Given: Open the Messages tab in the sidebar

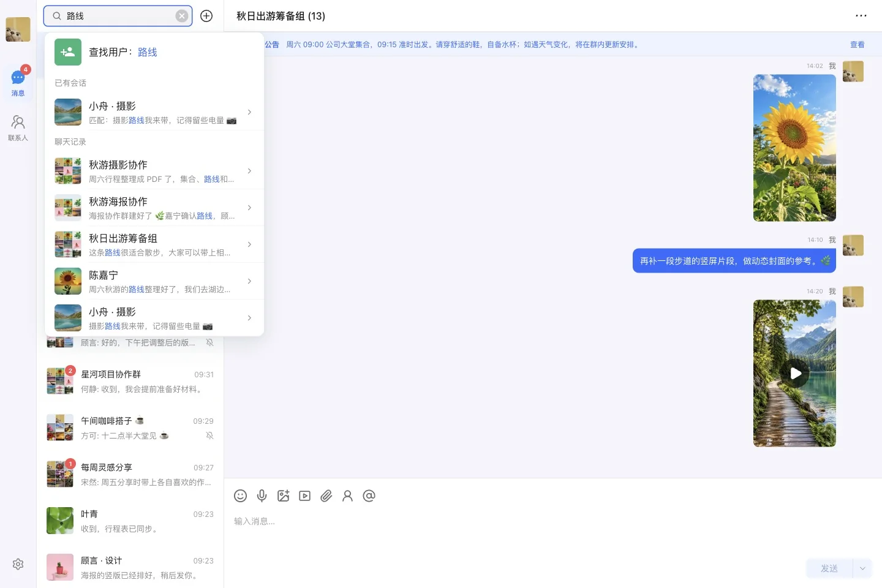Looking at the screenshot, I should (18, 82).
